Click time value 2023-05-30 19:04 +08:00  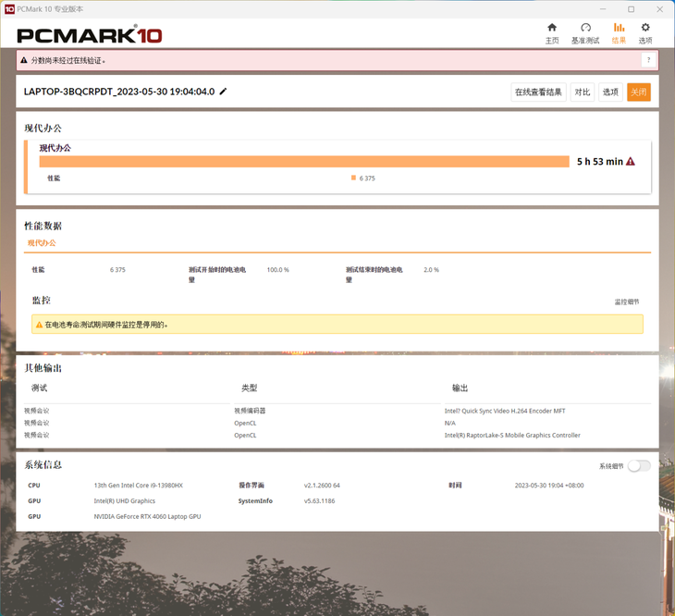[x=549, y=486]
